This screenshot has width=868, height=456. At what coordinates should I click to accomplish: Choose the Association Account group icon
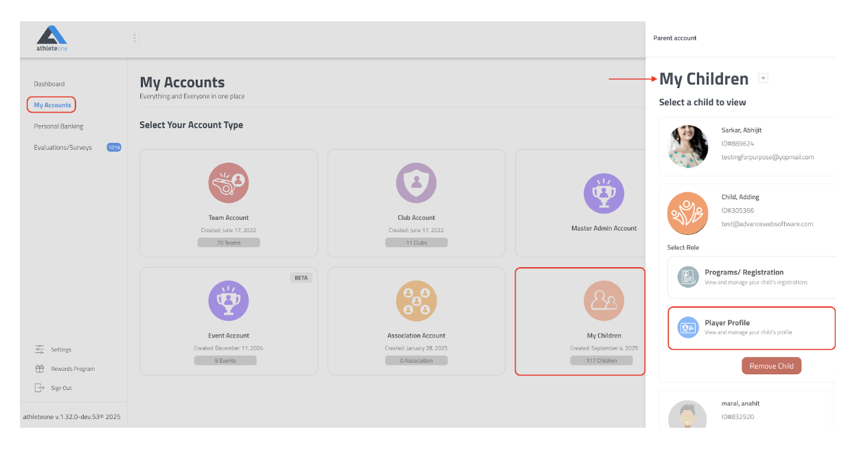(416, 301)
